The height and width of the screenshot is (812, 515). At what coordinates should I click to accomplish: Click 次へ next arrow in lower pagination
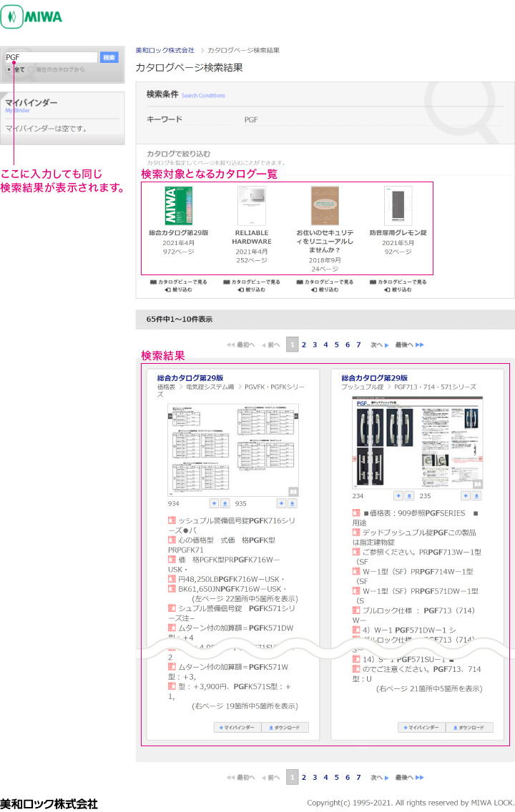pyautogui.click(x=379, y=777)
